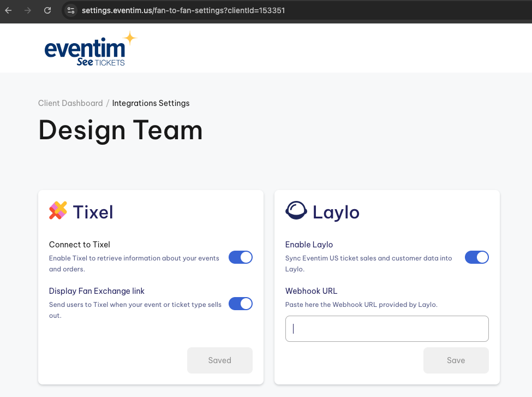Click the Laylo circular logo icon
Screen dimensions: 532x397
click(x=296, y=211)
